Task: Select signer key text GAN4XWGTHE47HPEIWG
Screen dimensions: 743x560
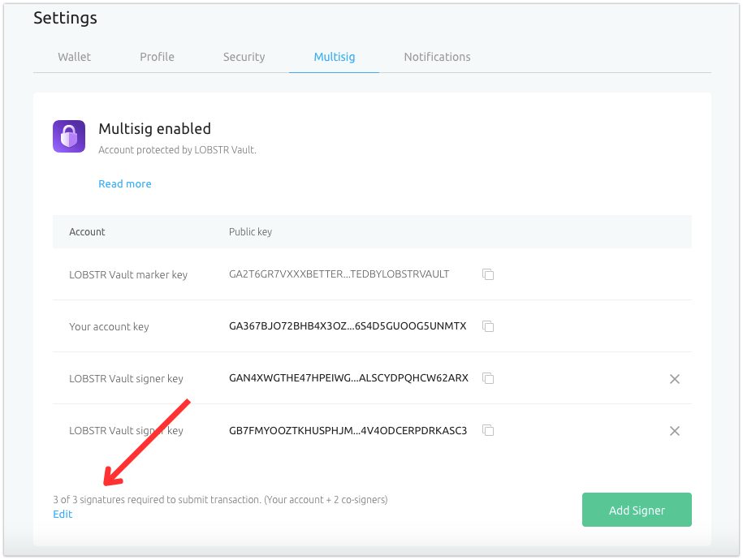Action: pos(348,378)
